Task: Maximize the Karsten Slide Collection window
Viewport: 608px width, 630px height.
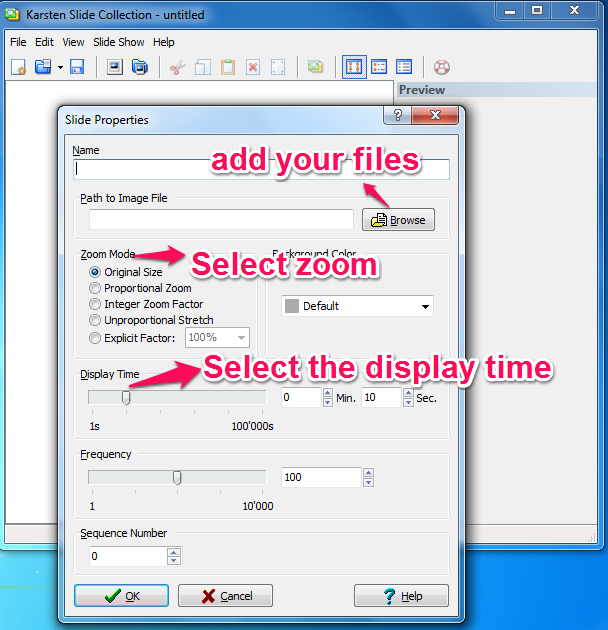Action: [x=537, y=11]
